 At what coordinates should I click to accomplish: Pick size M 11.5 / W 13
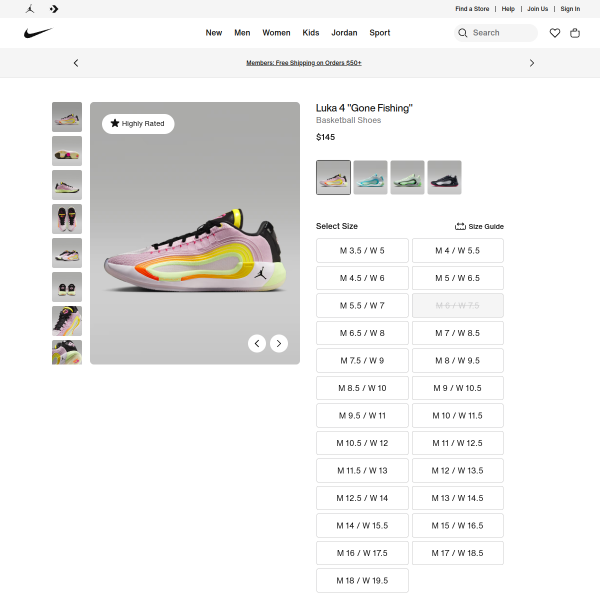click(x=362, y=471)
